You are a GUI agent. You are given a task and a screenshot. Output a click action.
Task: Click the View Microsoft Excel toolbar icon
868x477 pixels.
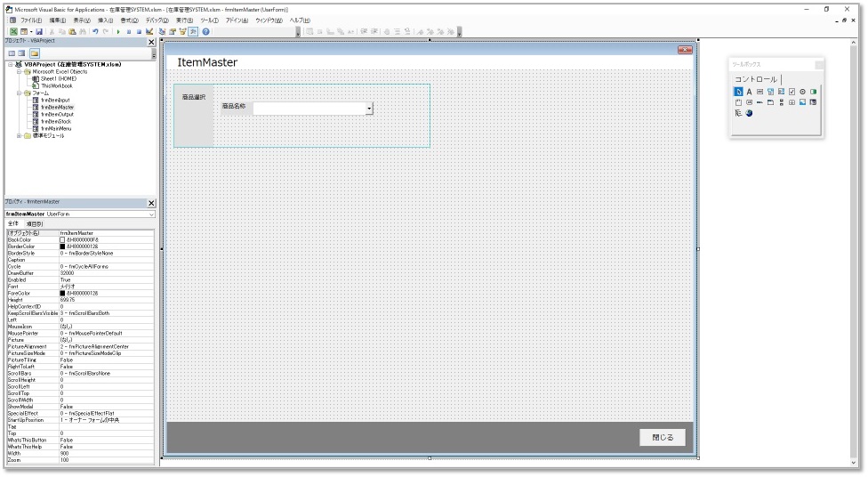(14, 31)
